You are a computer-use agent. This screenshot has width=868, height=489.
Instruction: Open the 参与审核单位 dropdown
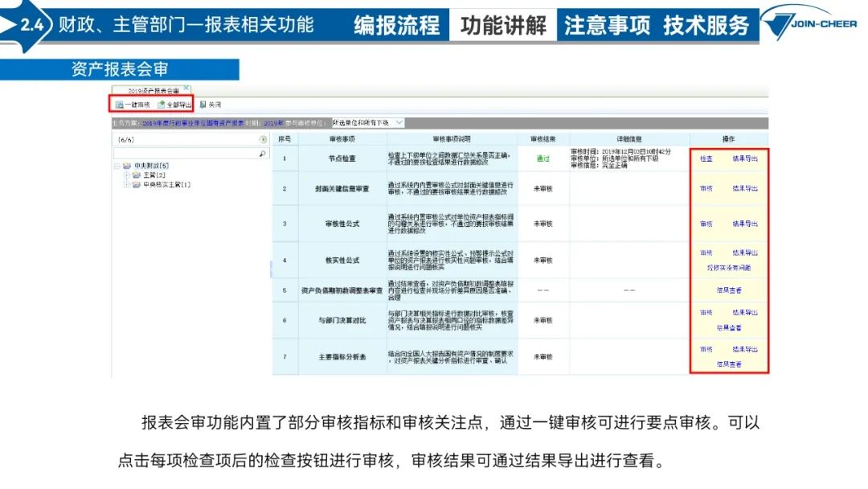pyautogui.click(x=399, y=123)
